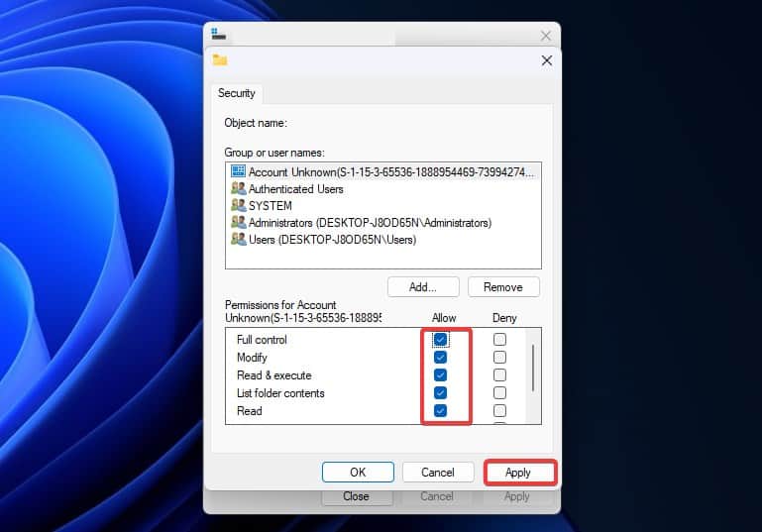Uncheck Allow for Modify
This screenshot has height=532, width=762.
(440, 357)
